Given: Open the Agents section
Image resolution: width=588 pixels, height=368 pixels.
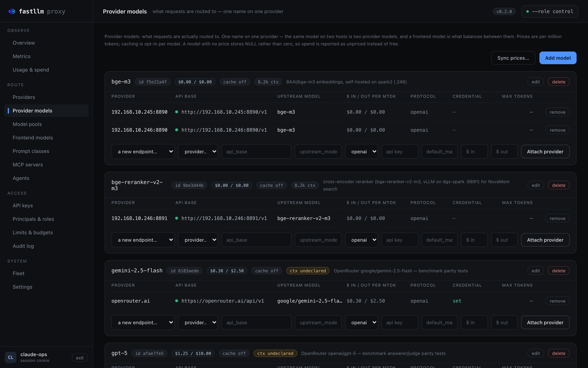Looking at the screenshot, I should 46,178.
